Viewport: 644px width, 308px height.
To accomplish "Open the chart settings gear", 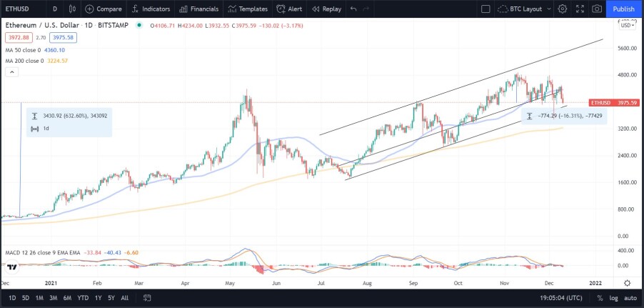I will 563,9.
